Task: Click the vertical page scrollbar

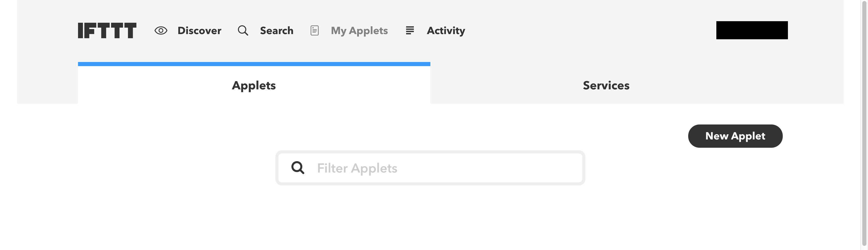Action: click(864, 125)
